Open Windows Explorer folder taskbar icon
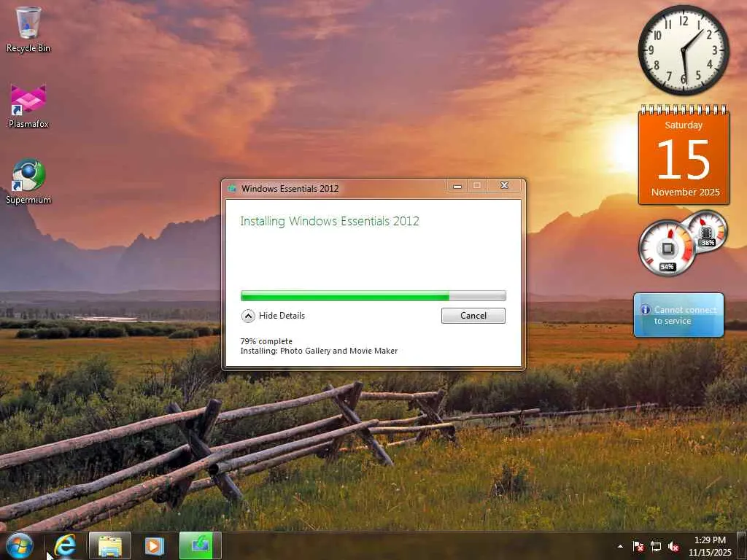Viewport: 747px width, 560px height. [110, 546]
